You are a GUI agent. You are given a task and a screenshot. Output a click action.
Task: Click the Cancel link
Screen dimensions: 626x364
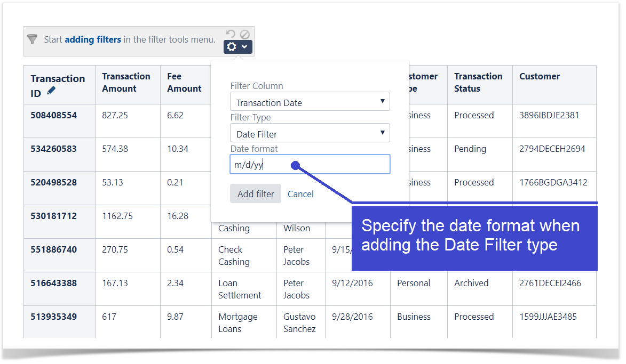tap(300, 194)
